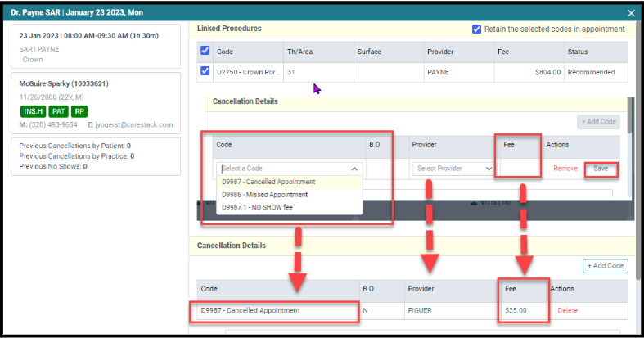Click the red Remove link
The width and height of the screenshot is (644, 338).
coord(565,169)
